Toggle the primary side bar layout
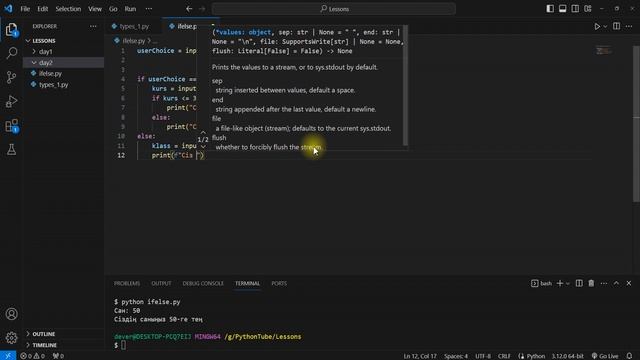640x360 pixels. click(550, 9)
